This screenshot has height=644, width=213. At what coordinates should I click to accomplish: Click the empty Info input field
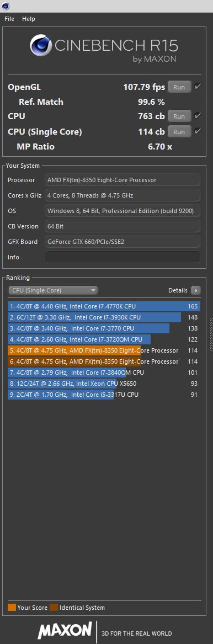tap(123, 257)
